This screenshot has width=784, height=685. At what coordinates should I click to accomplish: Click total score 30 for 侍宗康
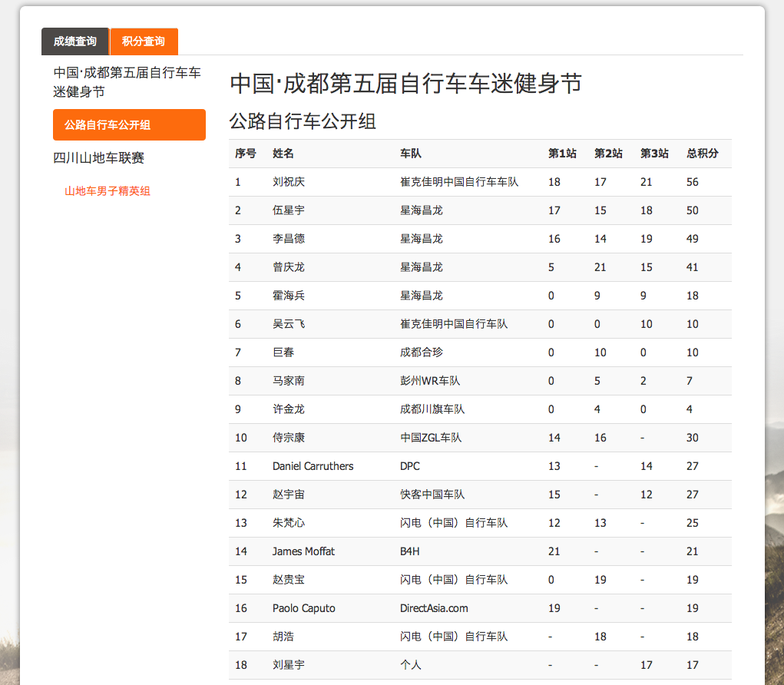(693, 438)
